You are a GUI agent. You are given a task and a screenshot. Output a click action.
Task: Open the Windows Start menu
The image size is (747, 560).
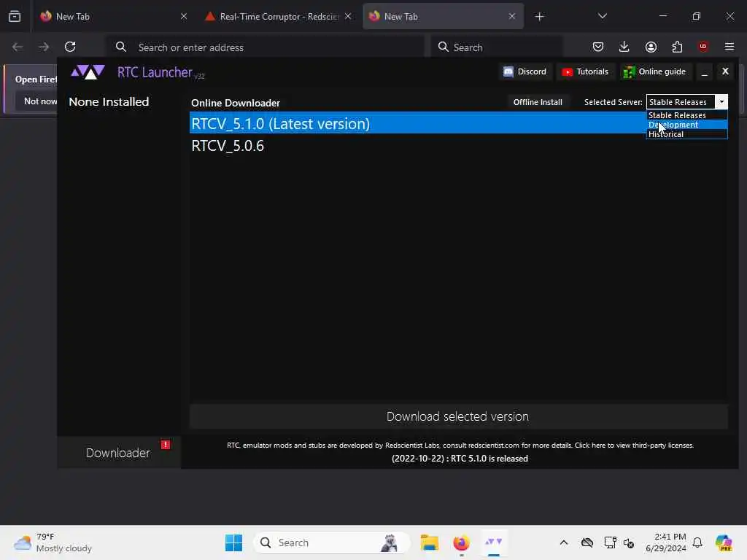(233, 542)
